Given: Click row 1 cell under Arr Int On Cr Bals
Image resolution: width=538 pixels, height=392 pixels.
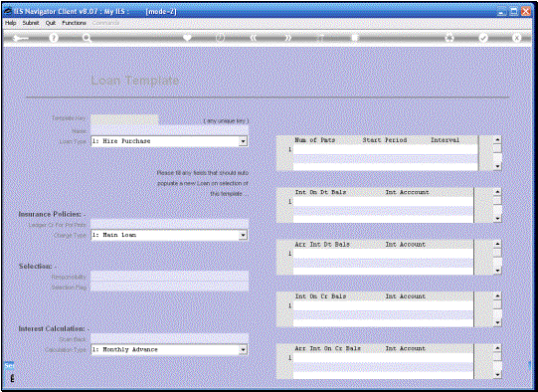Looking at the screenshot, I should click(x=338, y=358).
